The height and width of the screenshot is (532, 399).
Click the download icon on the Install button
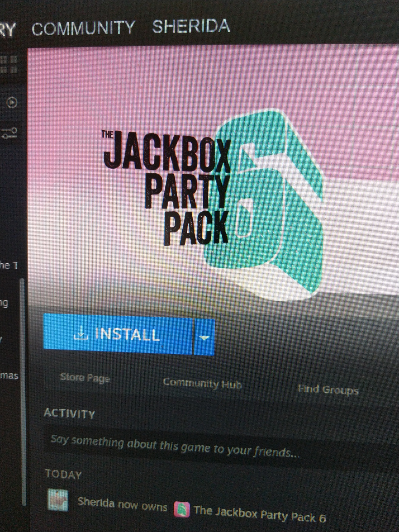80,333
